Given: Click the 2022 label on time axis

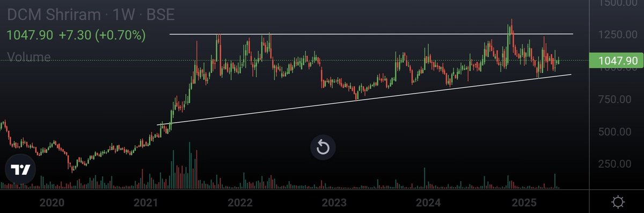Looking at the screenshot, I should (240, 203).
